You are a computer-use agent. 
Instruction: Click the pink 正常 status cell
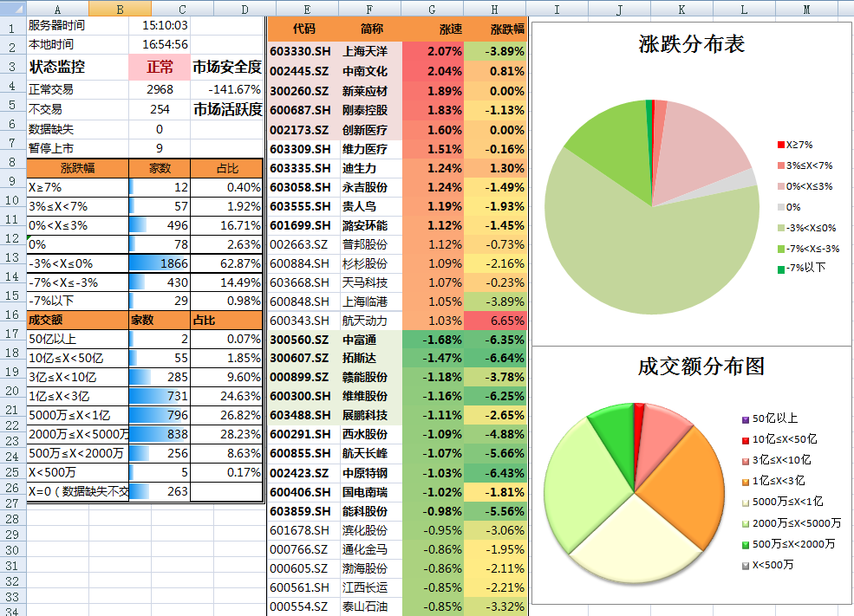[x=158, y=65]
